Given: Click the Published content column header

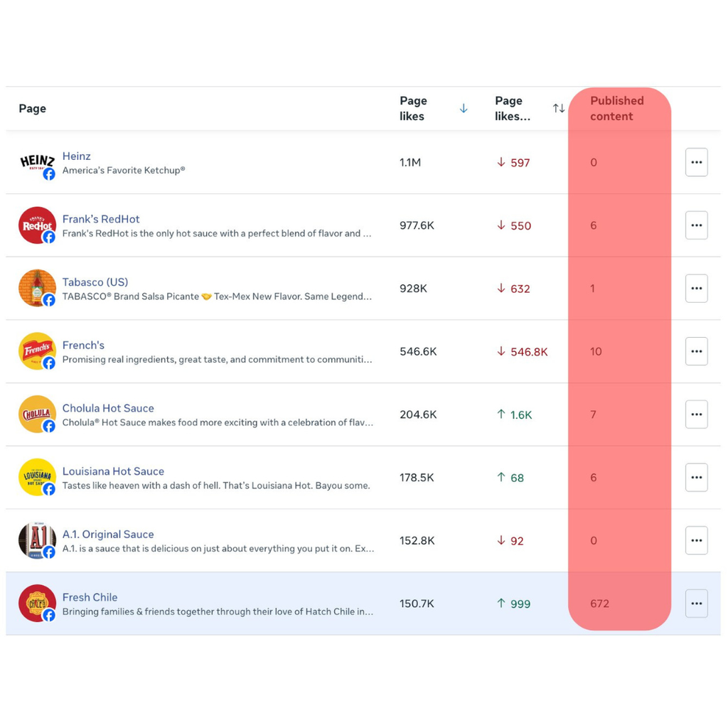Looking at the screenshot, I should (616, 109).
